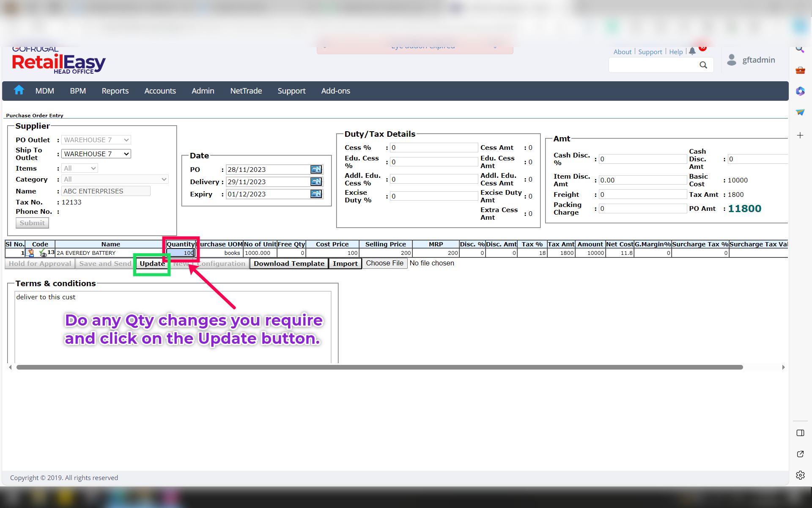Click the Update button
The image size is (812, 508).
[x=152, y=263]
